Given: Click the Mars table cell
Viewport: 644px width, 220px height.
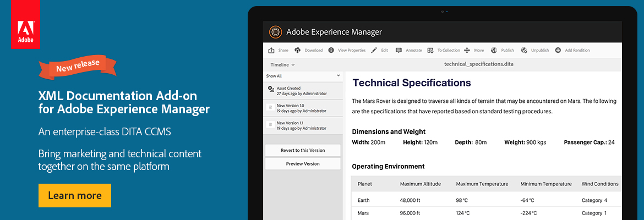Looking at the screenshot, I should (363, 213).
